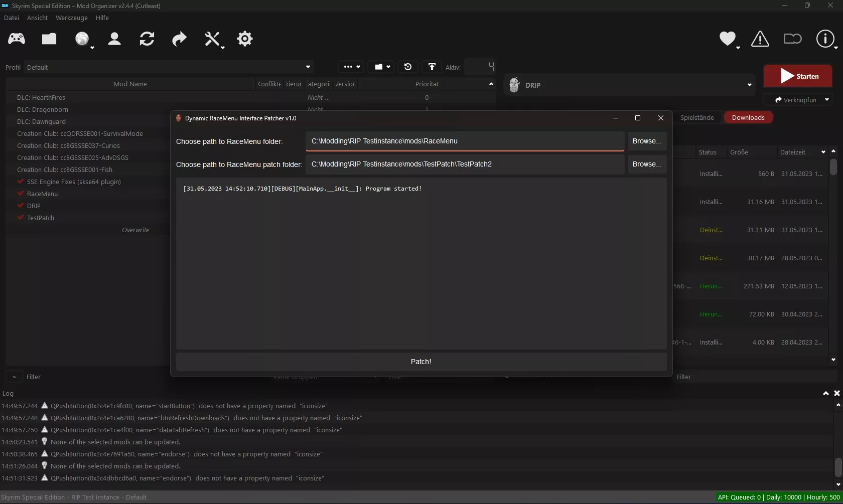Screen dimensions: 843x504
Task: Click the log panel scrollbar thumb
Action: click(x=838, y=467)
